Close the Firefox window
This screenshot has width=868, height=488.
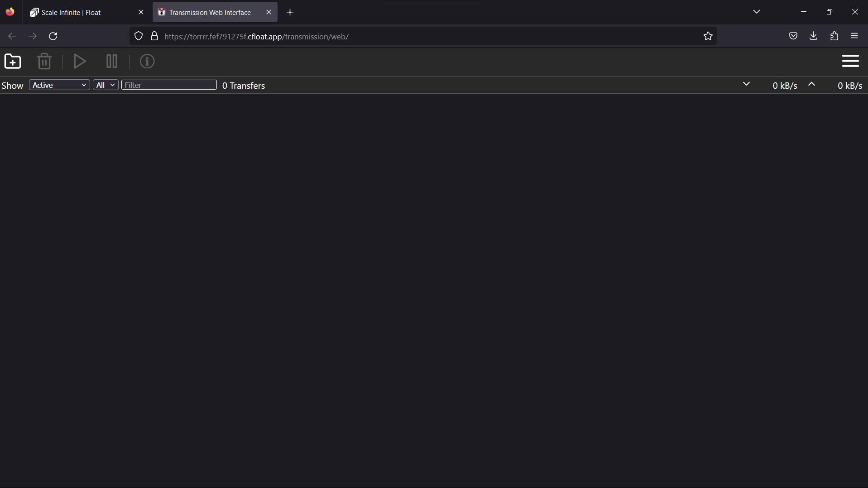click(855, 12)
